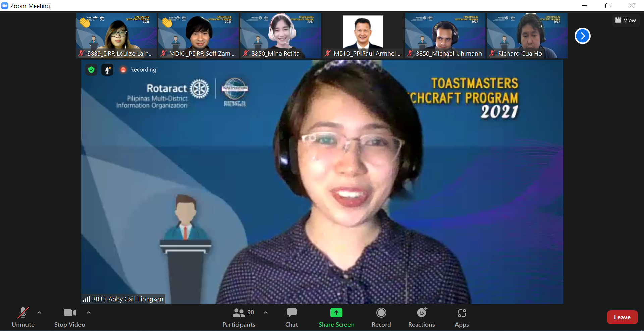Open video settings via Stop Video chevron
This screenshot has height=331, width=644.
(89, 312)
